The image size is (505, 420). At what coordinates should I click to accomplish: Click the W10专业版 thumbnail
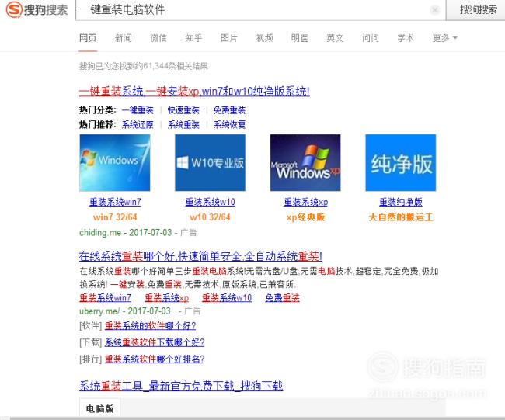pos(210,162)
